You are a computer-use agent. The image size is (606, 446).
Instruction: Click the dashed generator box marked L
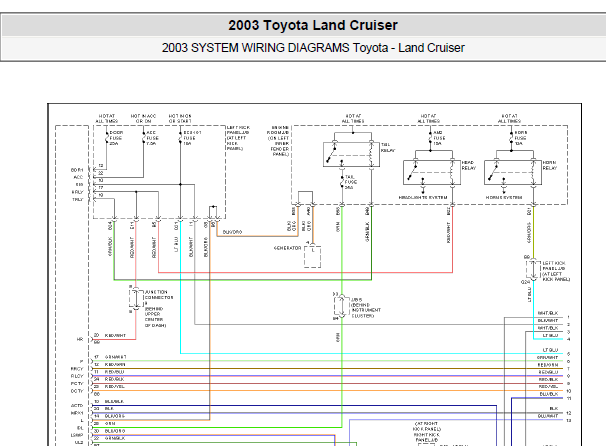click(312, 256)
